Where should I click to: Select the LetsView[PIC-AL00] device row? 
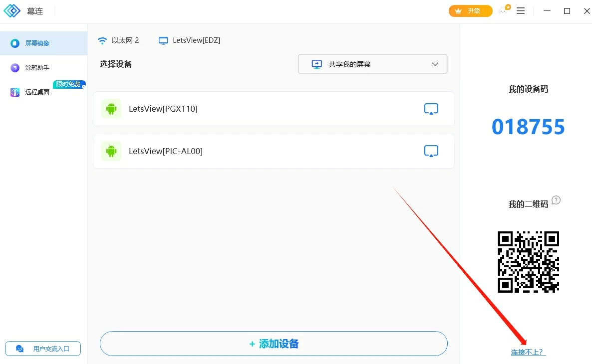(274, 151)
